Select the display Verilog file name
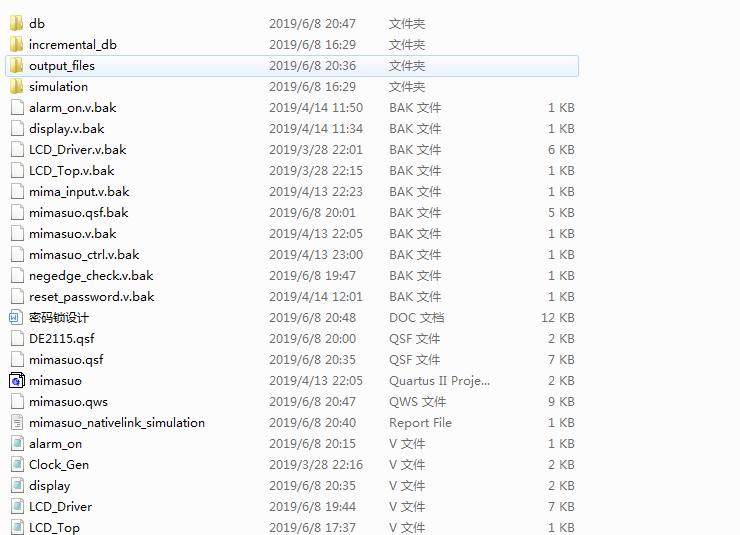The image size is (740, 535). (x=50, y=486)
